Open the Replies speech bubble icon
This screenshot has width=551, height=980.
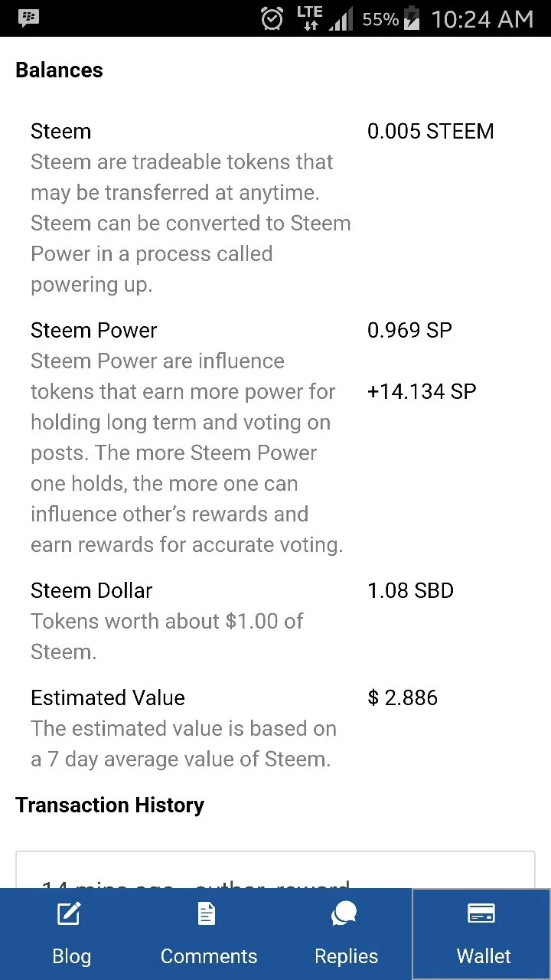click(x=344, y=914)
